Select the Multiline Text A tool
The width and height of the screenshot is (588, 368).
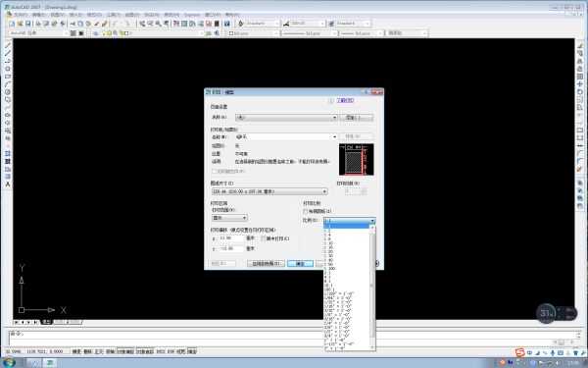pos(8,184)
